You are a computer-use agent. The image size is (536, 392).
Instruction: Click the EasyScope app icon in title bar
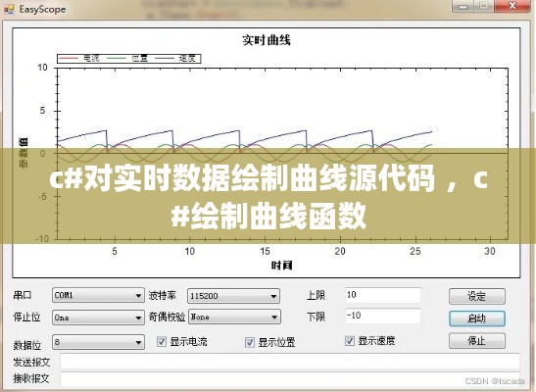click(9, 10)
